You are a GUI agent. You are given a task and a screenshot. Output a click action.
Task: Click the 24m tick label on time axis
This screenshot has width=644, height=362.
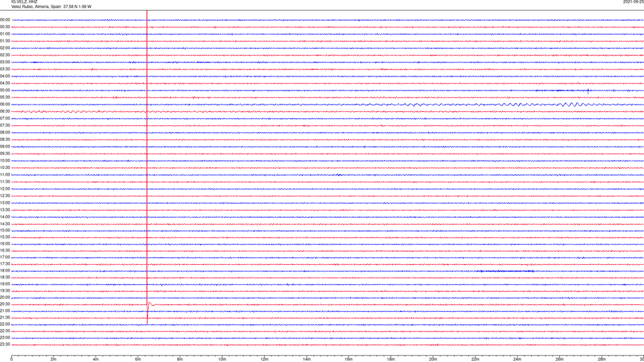[x=517, y=359]
